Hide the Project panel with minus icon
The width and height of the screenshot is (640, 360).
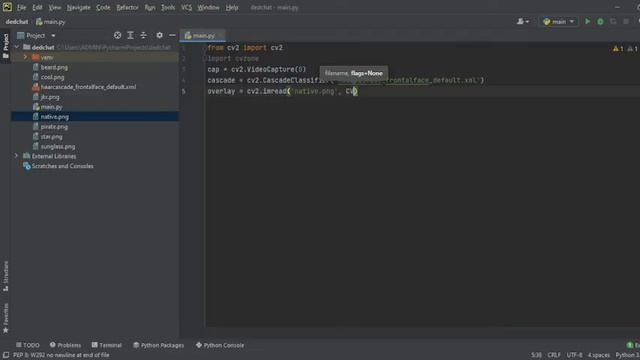(x=172, y=36)
